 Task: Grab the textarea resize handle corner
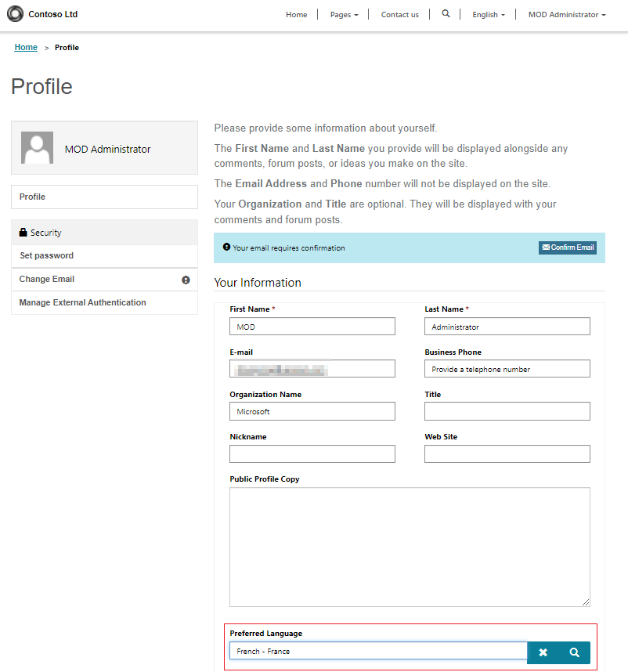pyautogui.click(x=586, y=602)
